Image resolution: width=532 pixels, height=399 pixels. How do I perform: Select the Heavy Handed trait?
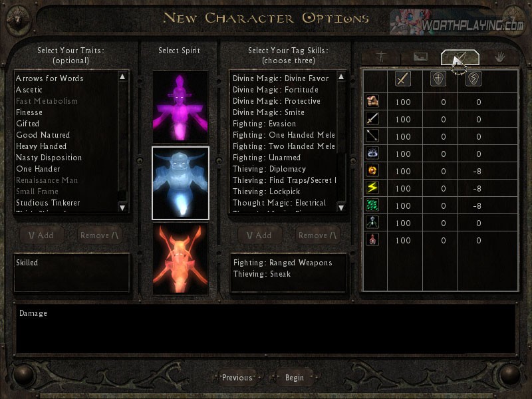pyautogui.click(x=41, y=146)
